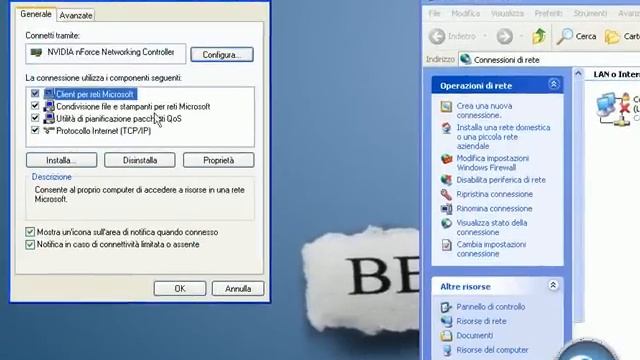Viewport: 640px width, 360px height.
Task: Open Strumenti menu in Connessioni di rete
Action: [x=590, y=13]
